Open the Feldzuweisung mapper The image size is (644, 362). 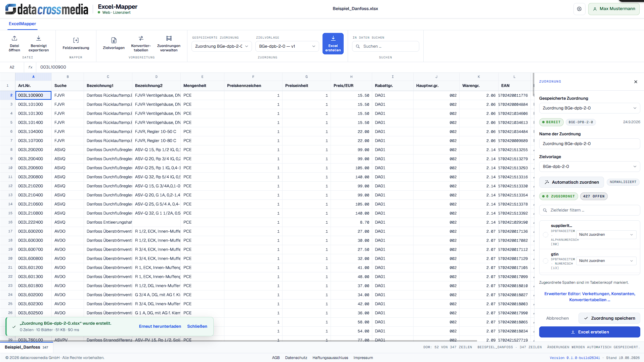76,44
